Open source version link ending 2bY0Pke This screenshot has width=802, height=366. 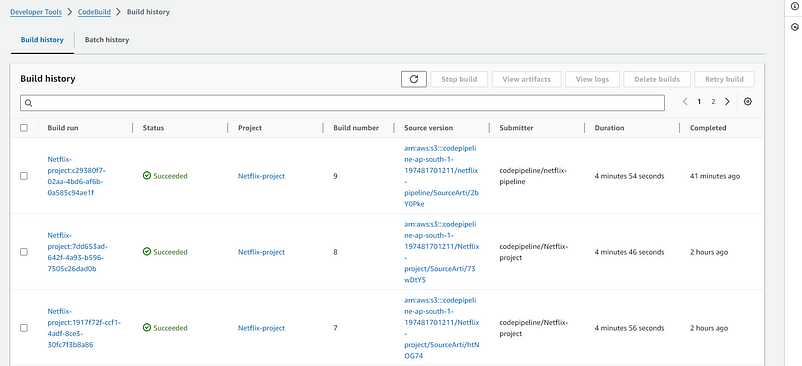coord(441,176)
